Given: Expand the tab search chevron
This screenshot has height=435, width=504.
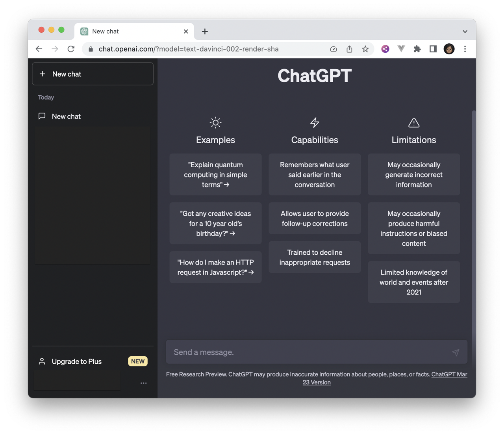Looking at the screenshot, I should (465, 31).
